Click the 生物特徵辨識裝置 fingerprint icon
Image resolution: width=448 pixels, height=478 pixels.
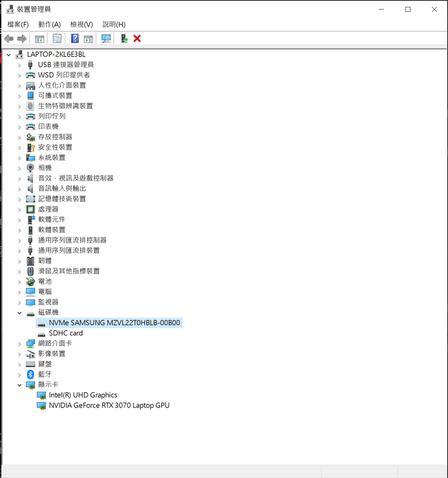[x=30, y=106]
